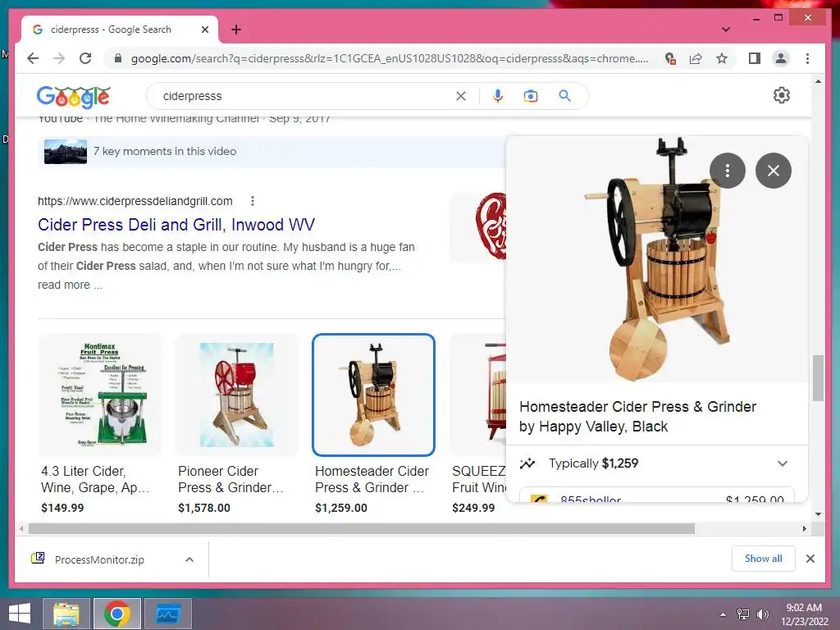Submit search with magnifier icon
Screen dimensions: 840x630
pyautogui.click(x=564, y=96)
